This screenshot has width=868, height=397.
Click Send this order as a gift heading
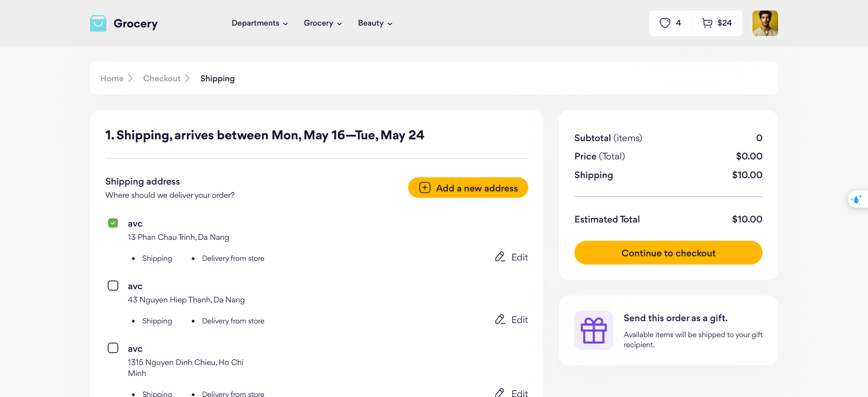[676, 318]
